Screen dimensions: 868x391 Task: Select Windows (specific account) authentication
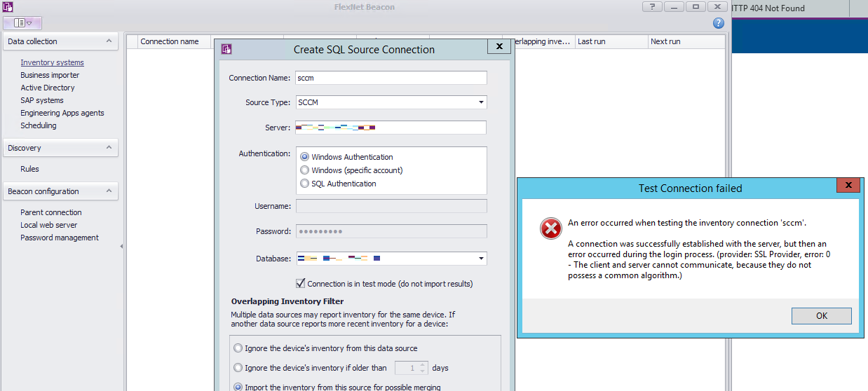(304, 170)
